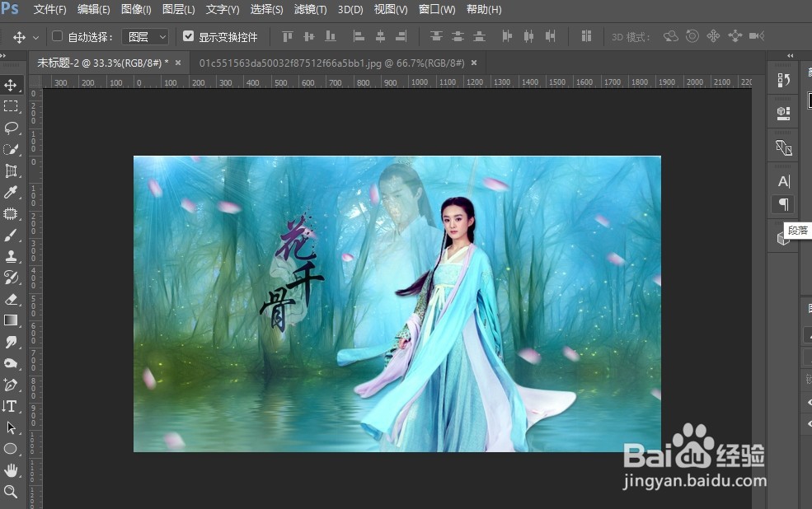Distribute right edges in options bar
Image resolution: width=812 pixels, height=509 pixels.
(x=551, y=36)
